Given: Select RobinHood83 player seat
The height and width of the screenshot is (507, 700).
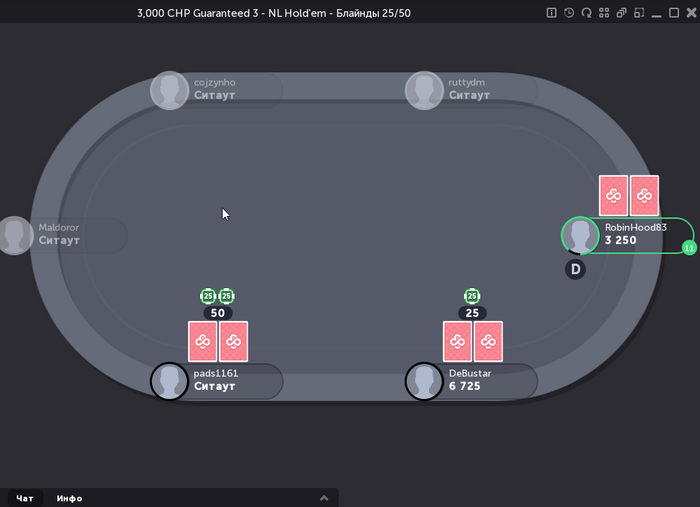Looking at the screenshot, I should pos(627,235).
